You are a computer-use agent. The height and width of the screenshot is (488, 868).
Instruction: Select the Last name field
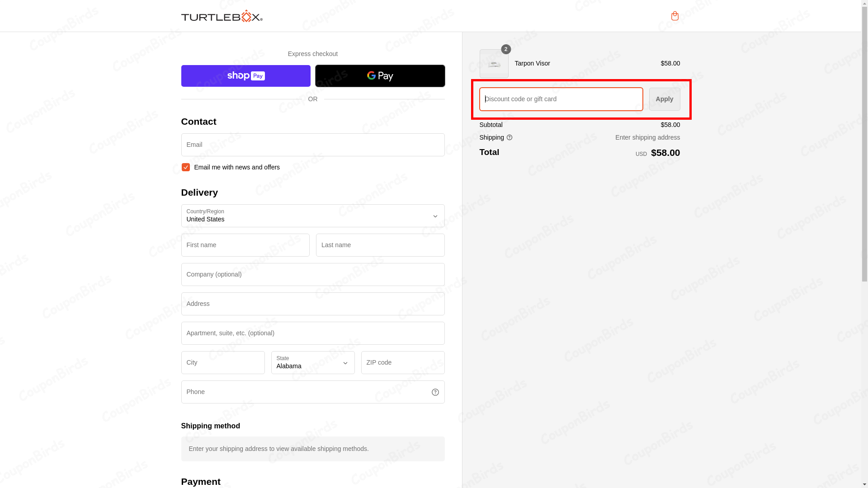(x=380, y=245)
